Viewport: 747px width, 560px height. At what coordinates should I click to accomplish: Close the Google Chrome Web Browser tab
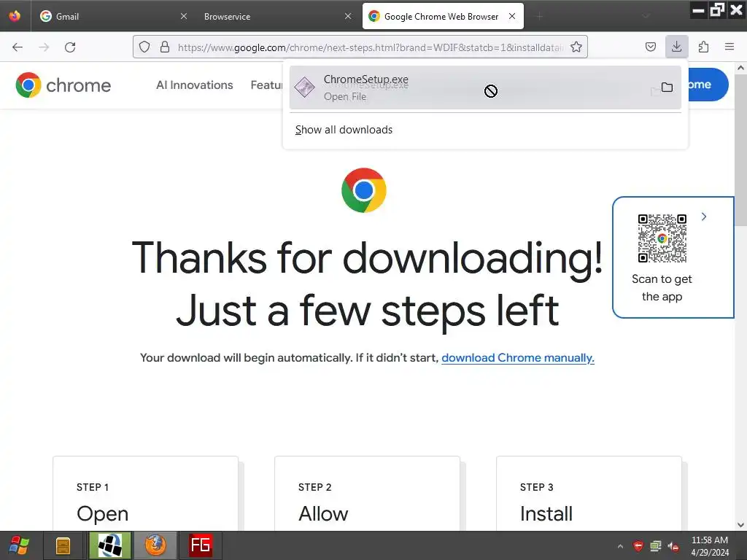pyautogui.click(x=512, y=16)
